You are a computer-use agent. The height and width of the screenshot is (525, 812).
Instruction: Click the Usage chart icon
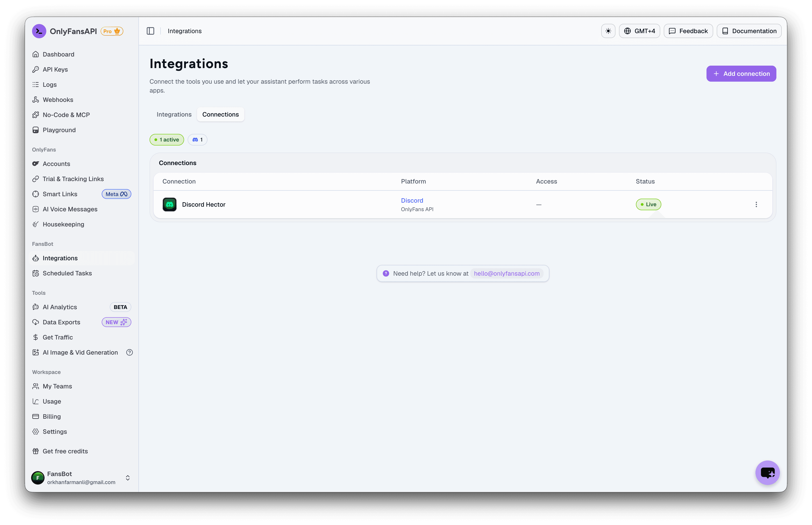coord(35,402)
